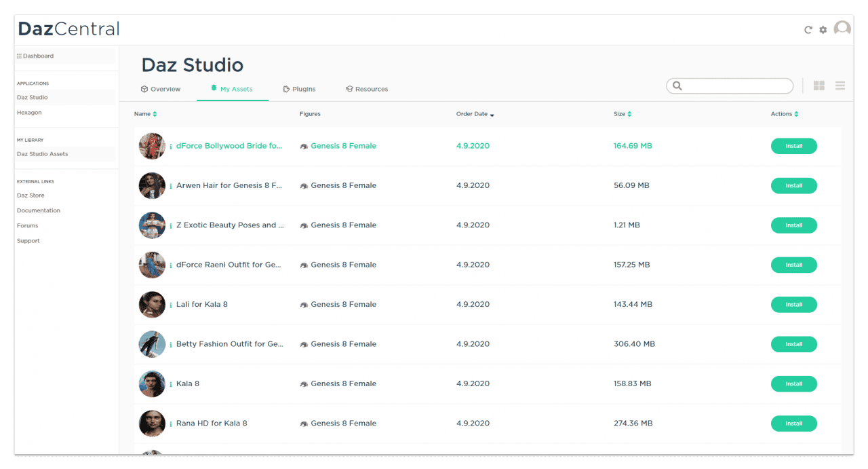Switch to the Resources tab
This screenshot has width=868, height=469.
click(367, 89)
